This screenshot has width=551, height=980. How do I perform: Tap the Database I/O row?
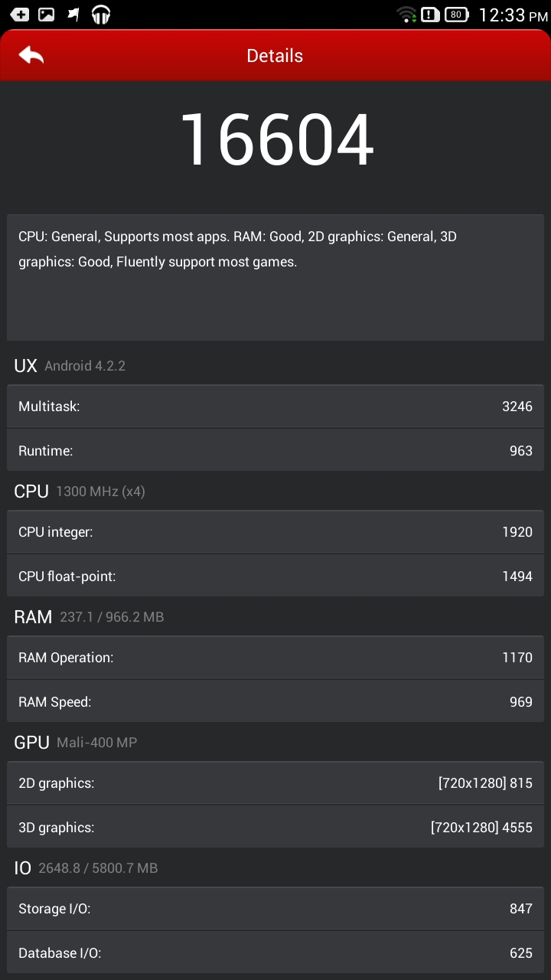click(x=275, y=953)
